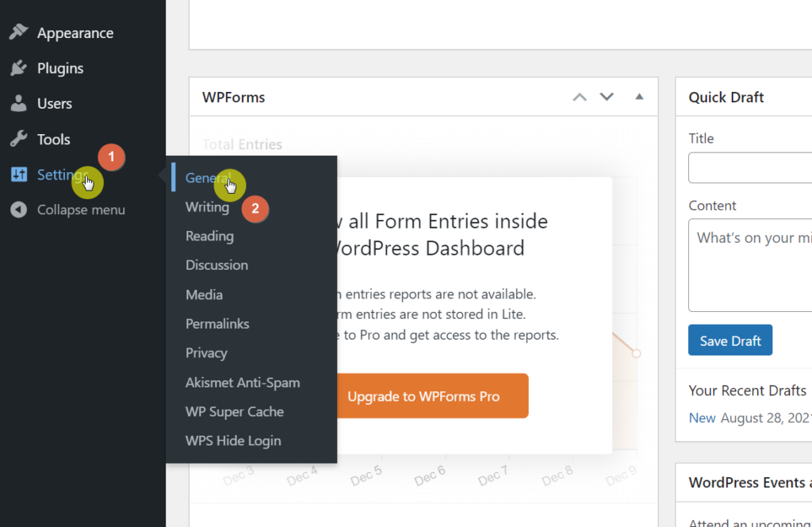The width and height of the screenshot is (812, 527).
Task: Open Akismet Anti-Spam settings
Action: tap(243, 383)
